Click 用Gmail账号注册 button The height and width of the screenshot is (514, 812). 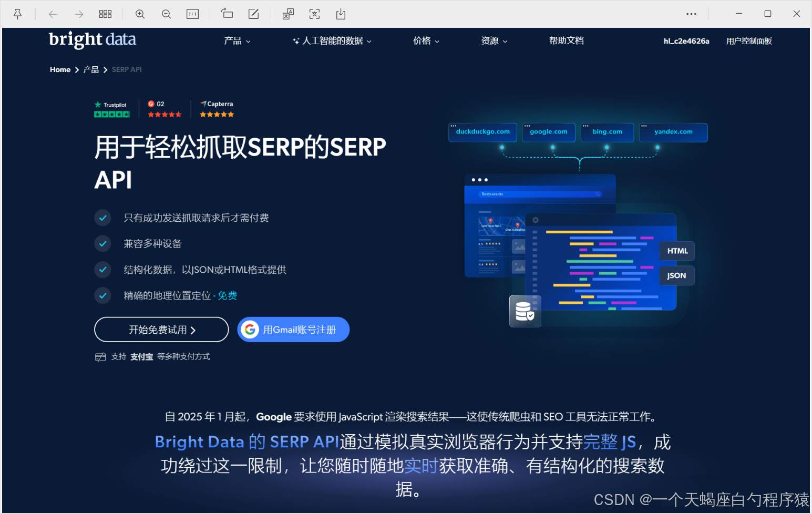(293, 330)
